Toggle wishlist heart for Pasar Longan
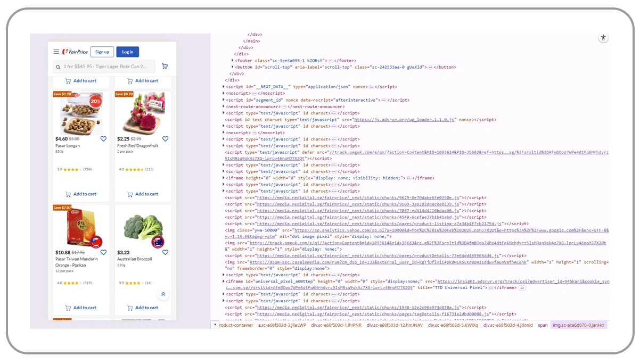This screenshot has width=640, height=364. click(x=103, y=139)
